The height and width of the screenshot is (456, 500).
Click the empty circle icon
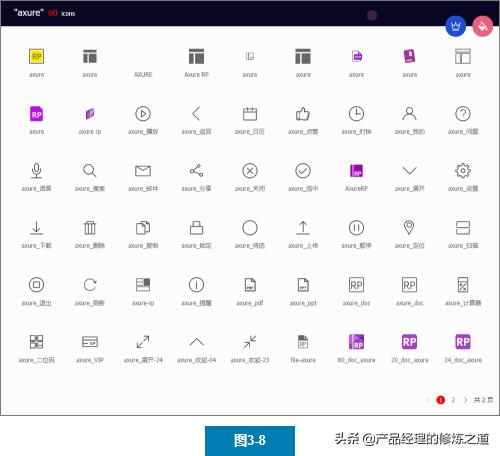pos(250,228)
